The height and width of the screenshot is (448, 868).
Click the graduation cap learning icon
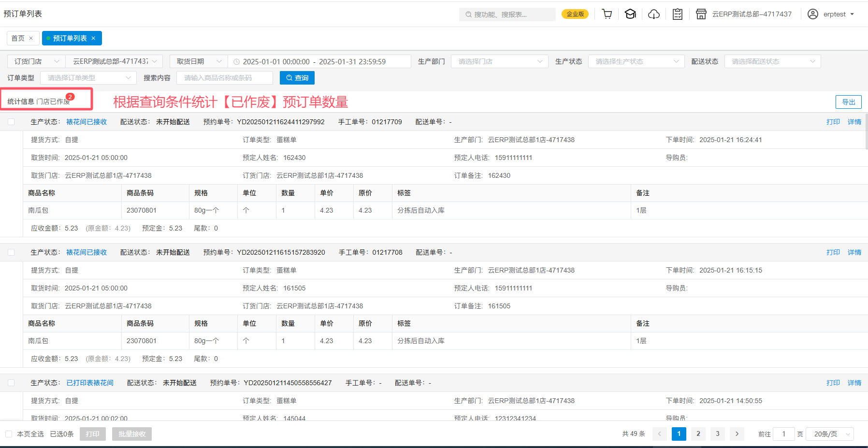click(630, 14)
